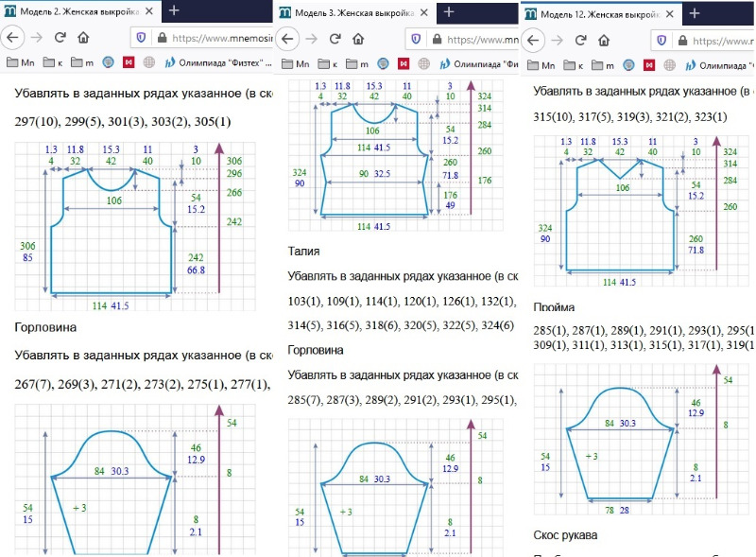Image resolution: width=756 pixels, height=557 pixels.
Task: Open tracking protection shield in the Модель 2 window
Action: [141, 38]
